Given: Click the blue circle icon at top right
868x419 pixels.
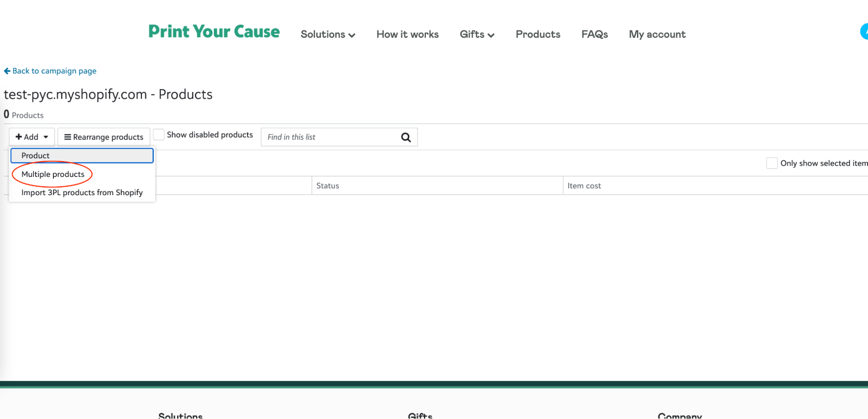Looking at the screenshot, I should coord(864,31).
